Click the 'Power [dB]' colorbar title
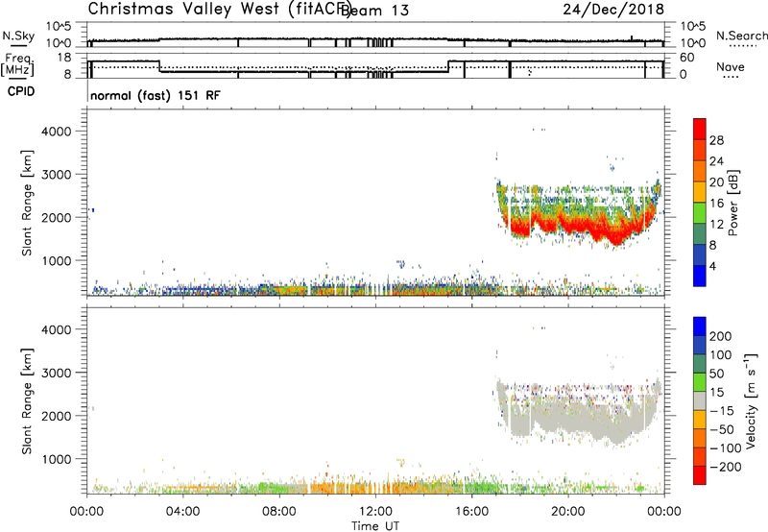This screenshot has width=768, height=532. pos(732,203)
